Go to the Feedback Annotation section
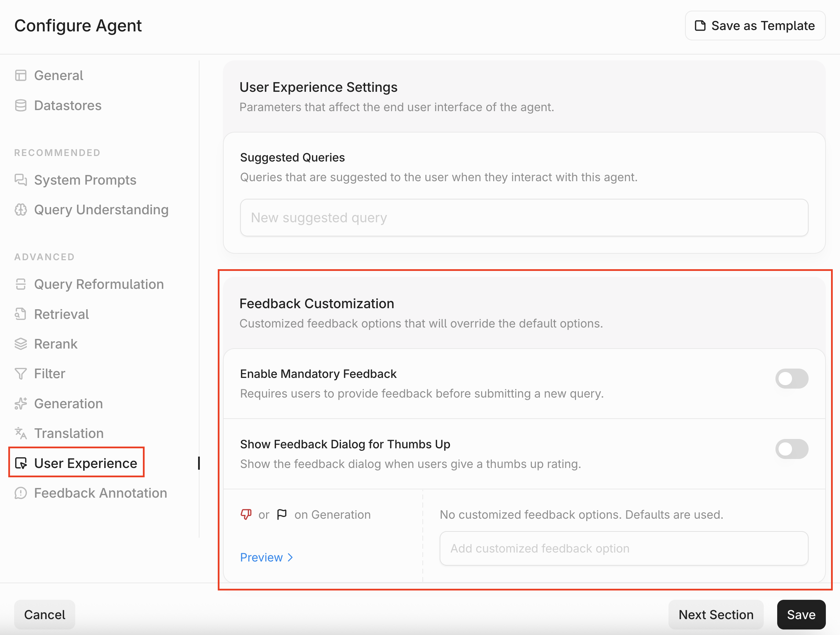This screenshot has height=635, width=840. tap(100, 493)
